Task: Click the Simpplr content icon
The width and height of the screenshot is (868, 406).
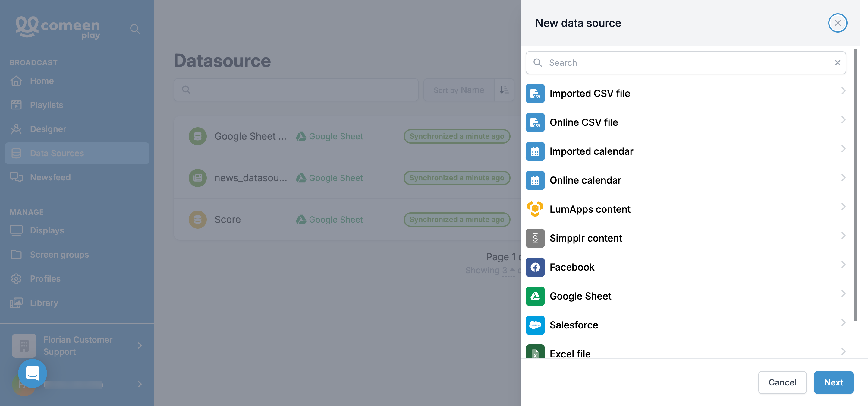Action: tap(535, 238)
